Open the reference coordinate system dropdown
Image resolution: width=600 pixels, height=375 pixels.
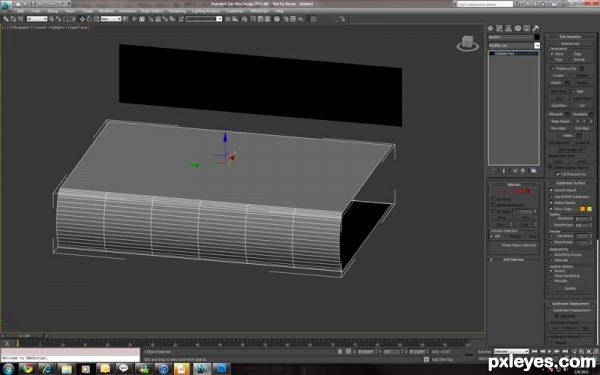click(111, 19)
